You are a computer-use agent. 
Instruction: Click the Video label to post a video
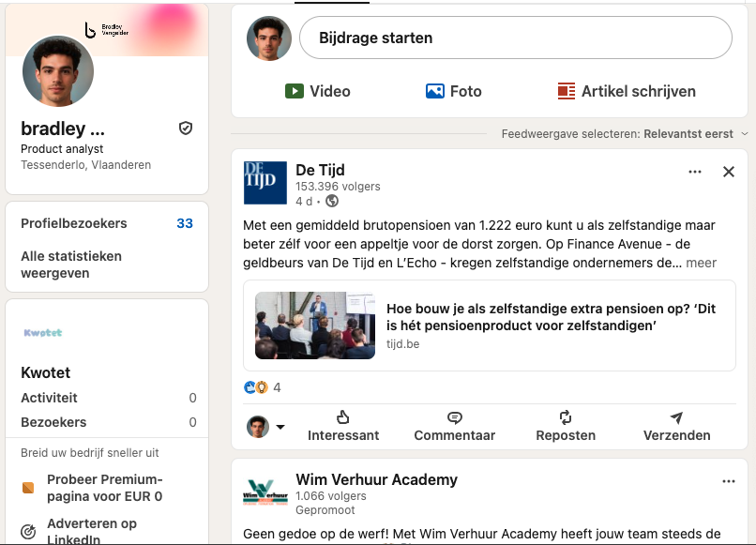[x=330, y=91]
